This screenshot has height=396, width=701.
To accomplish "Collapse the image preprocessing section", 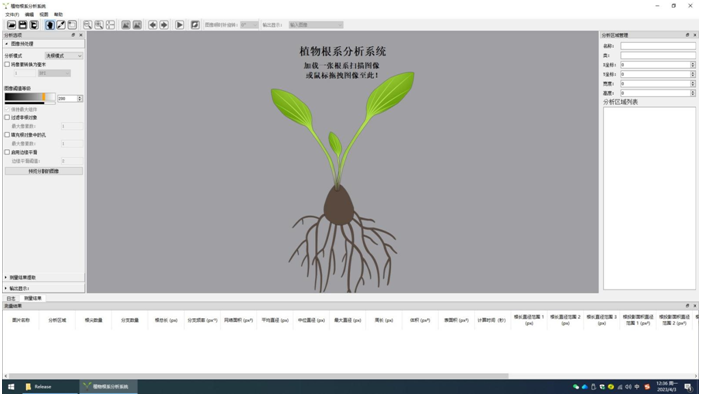I will point(43,44).
